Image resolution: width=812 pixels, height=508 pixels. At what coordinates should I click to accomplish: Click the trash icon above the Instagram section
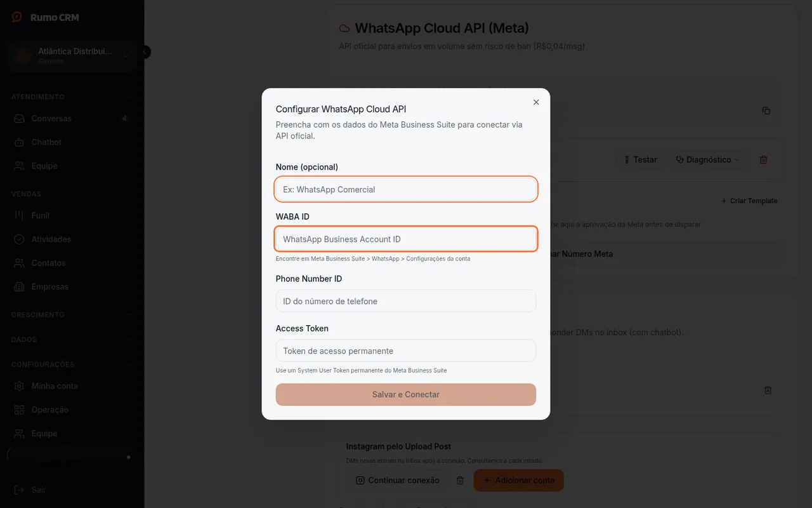click(768, 390)
